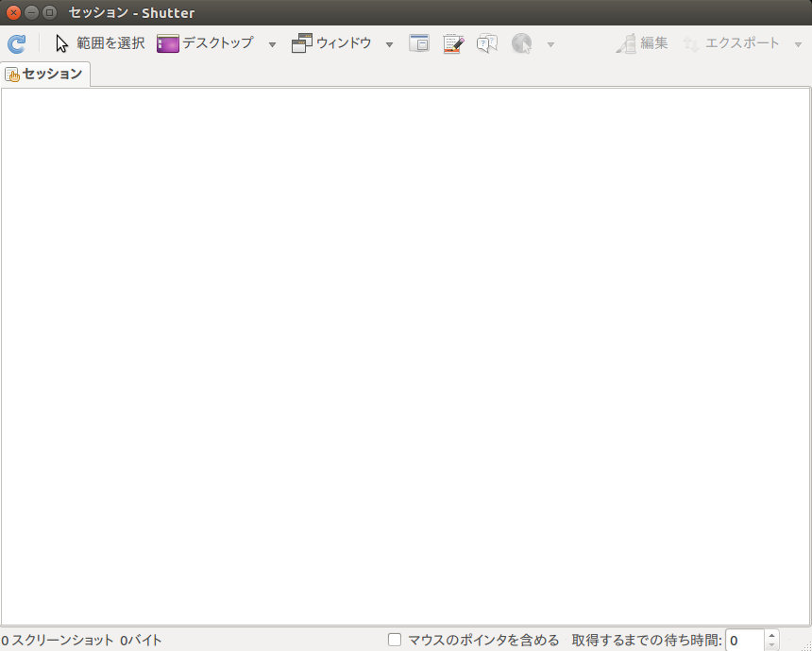The height and width of the screenshot is (651, 812).
Task: Select the tooltip capture icon
Action: click(487, 43)
